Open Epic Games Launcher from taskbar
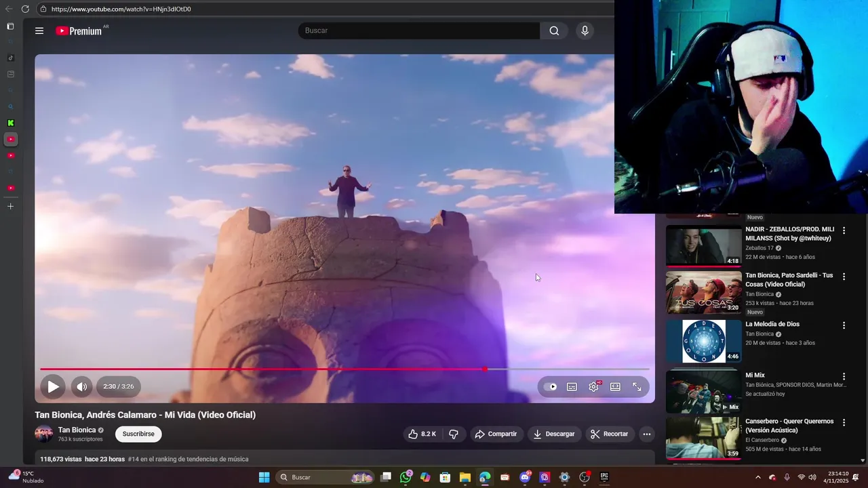868x488 pixels. 604,477
